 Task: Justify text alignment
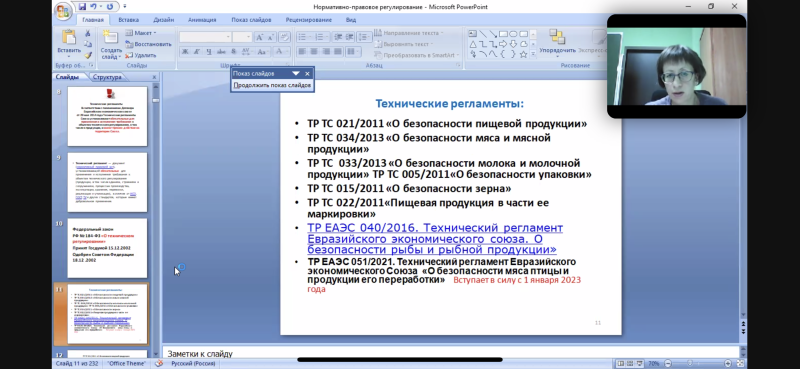[x=337, y=52]
